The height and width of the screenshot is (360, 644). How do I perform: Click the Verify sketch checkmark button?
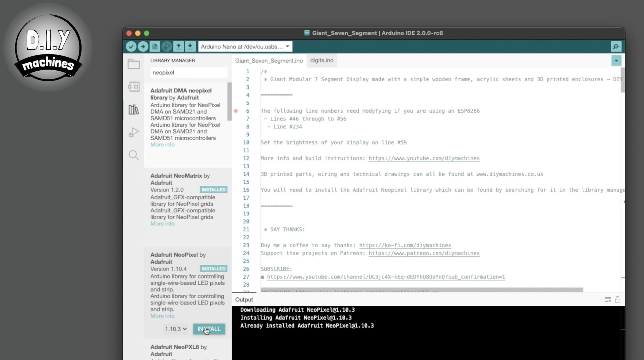pos(131,46)
